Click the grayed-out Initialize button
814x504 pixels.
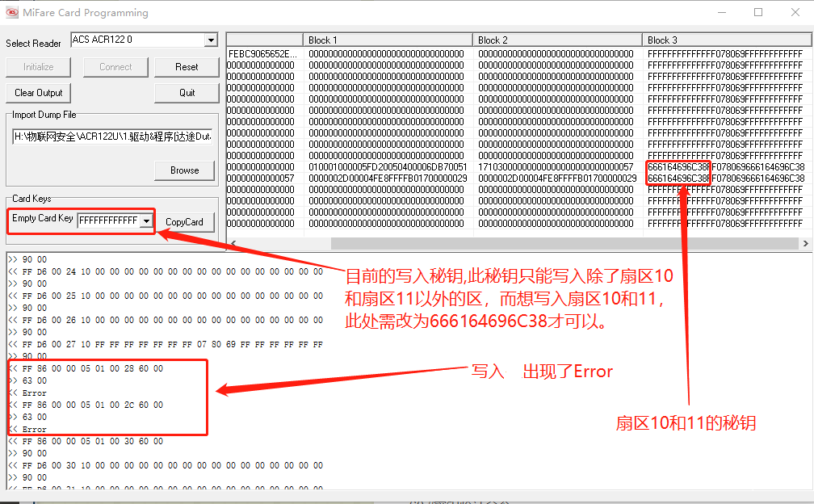click(38, 67)
